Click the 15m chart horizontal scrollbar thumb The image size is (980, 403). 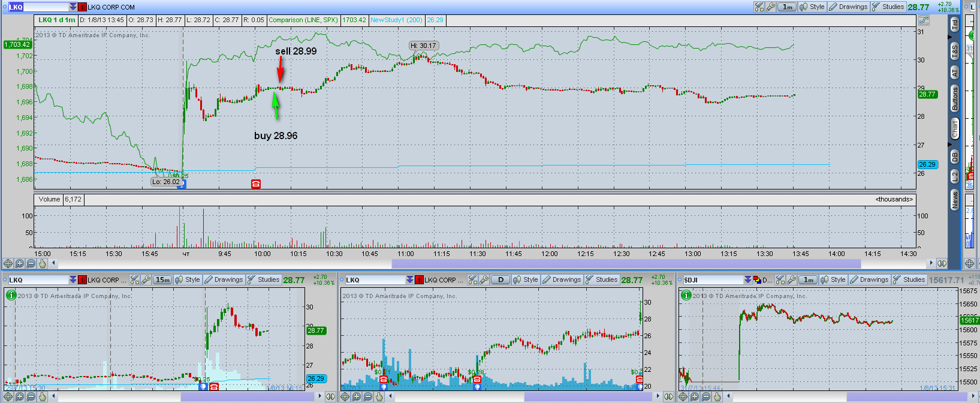pos(247,397)
